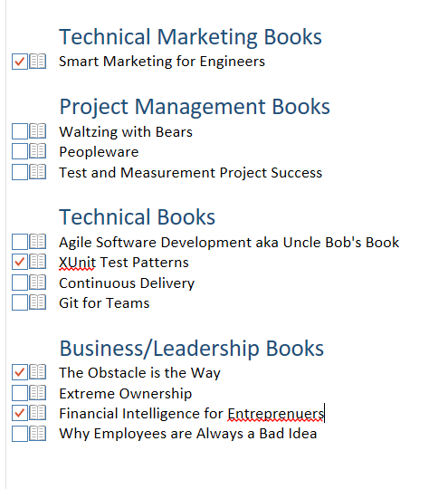Click the Business/Leadership Books heading

(x=192, y=349)
